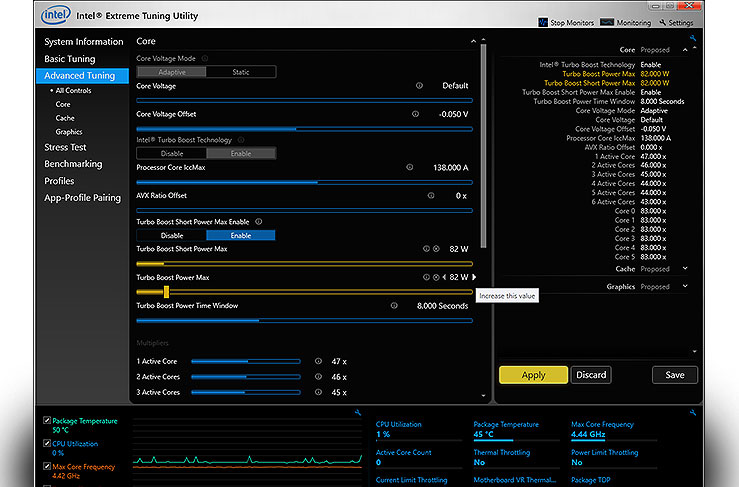Uncheck Max Core Frequency monitor checkbox
Screen dimensions: 739x487
point(47,466)
